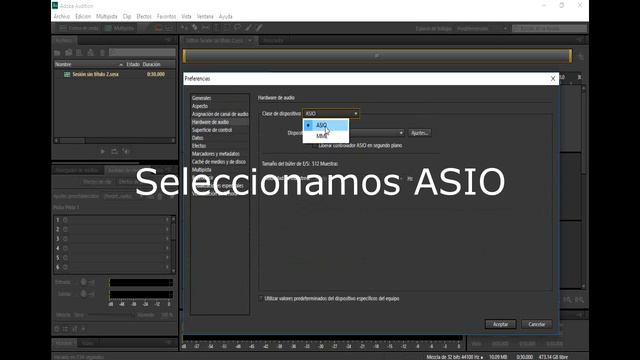This screenshot has width=640, height=360.
Task: Toggle power for effects rack slot 5
Action: point(65,258)
